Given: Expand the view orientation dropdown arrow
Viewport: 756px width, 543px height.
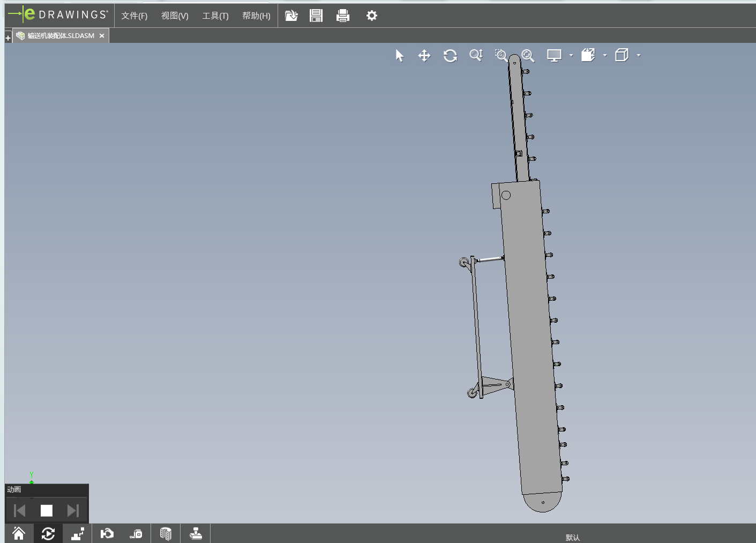Looking at the screenshot, I should (x=605, y=55).
